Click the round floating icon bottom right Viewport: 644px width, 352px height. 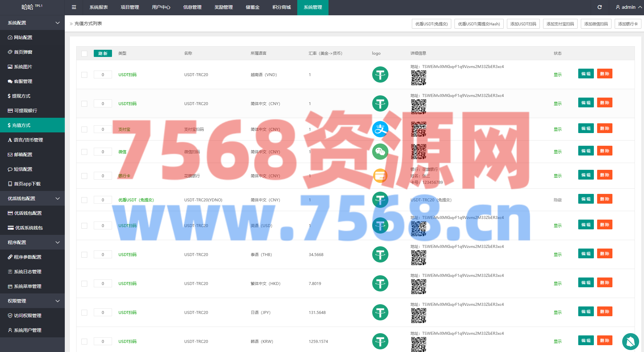tap(630, 341)
